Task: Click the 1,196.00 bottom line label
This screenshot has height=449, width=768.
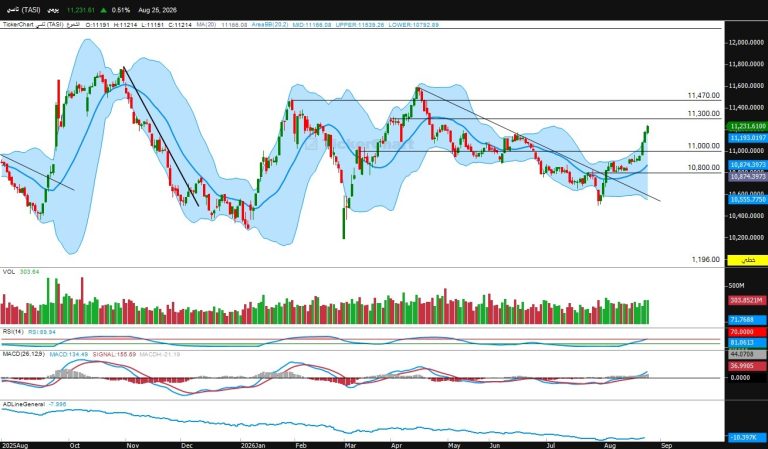Action: click(706, 260)
